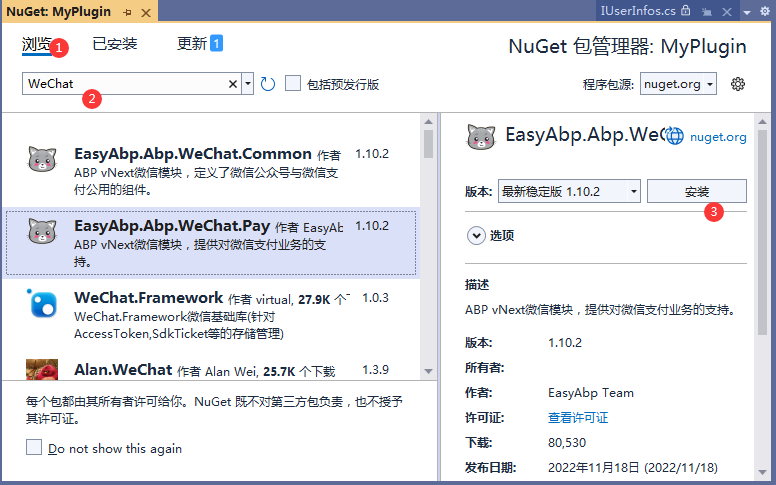Click the lock icon on IUserInfos.cs tab
Screen dimensions: 776x485
(685, 10)
